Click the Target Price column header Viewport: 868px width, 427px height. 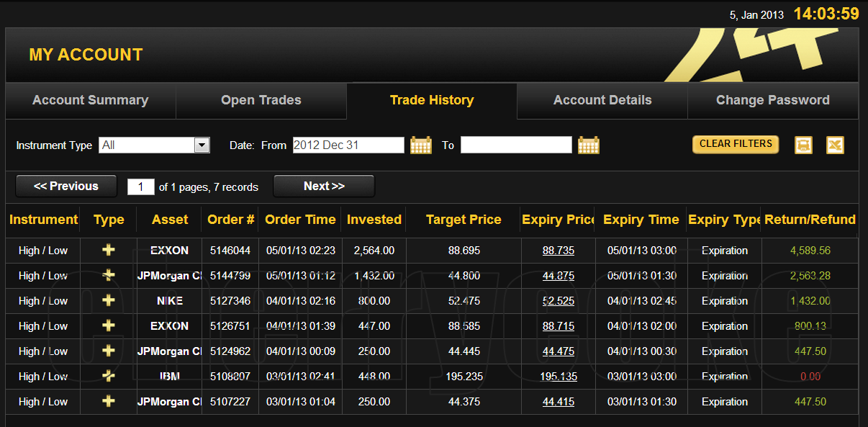pyautogui.click(x=464, y=220)
